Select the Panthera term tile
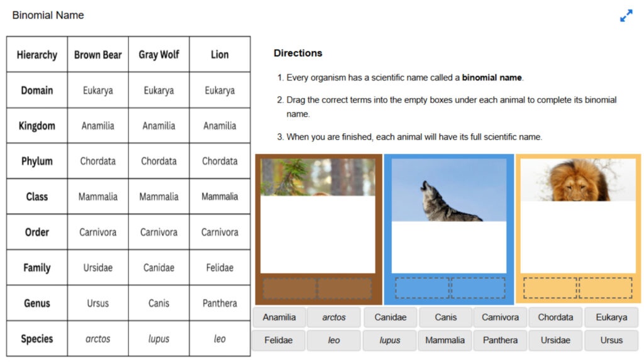This screenshot has height=362, width=644. [x=500, y=340]
